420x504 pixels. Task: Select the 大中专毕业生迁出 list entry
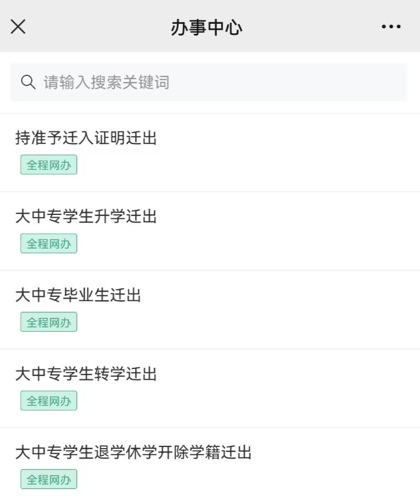[x=78, y=296]
